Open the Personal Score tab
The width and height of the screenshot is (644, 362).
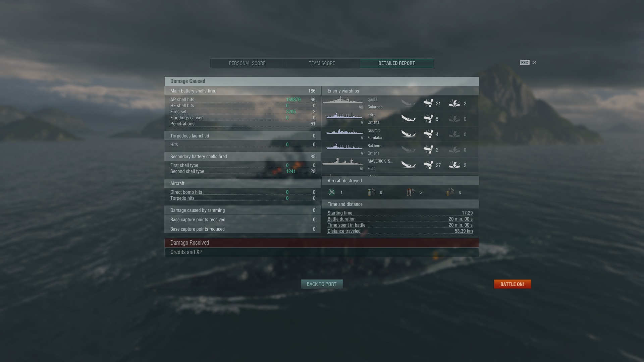coord(247,63)
